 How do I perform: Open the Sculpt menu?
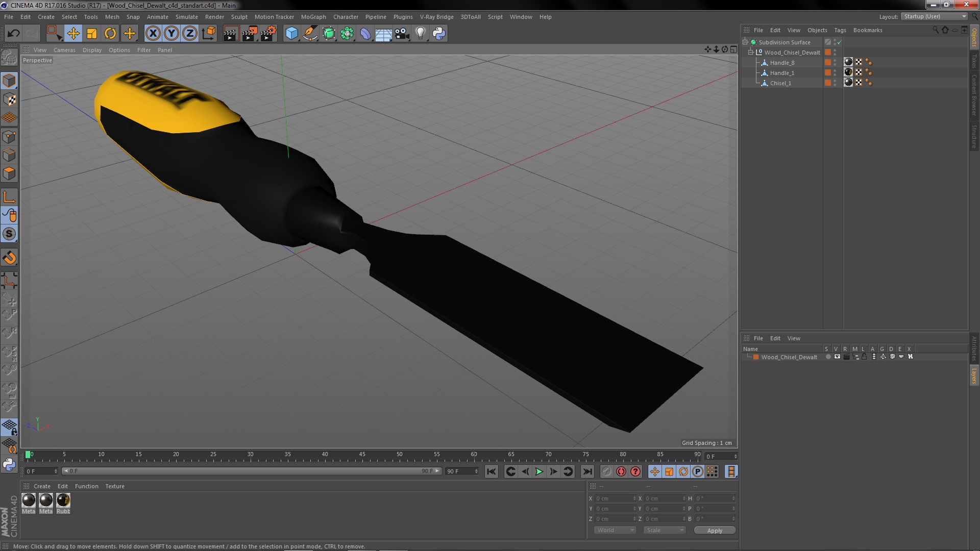[239, 17]
